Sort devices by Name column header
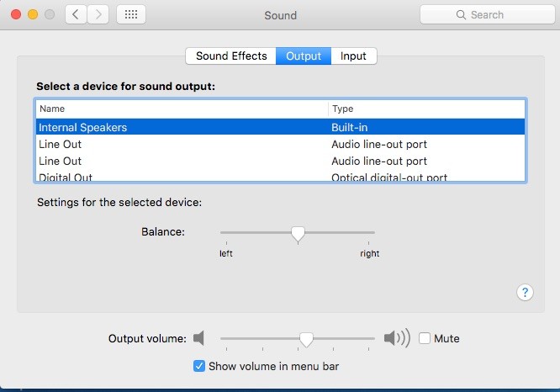The height and width of the screenshot is (392, 560). pyautogui.click(x=181, y=109)
